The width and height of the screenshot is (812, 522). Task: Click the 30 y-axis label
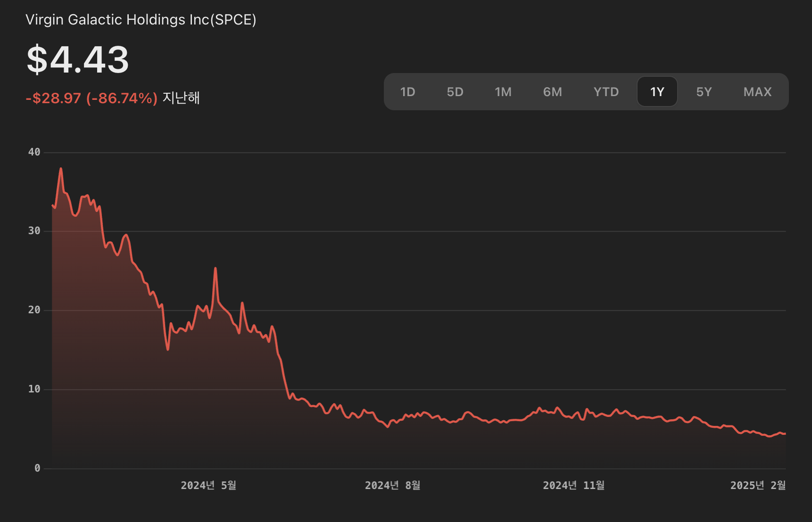click(x=34, y=231)
